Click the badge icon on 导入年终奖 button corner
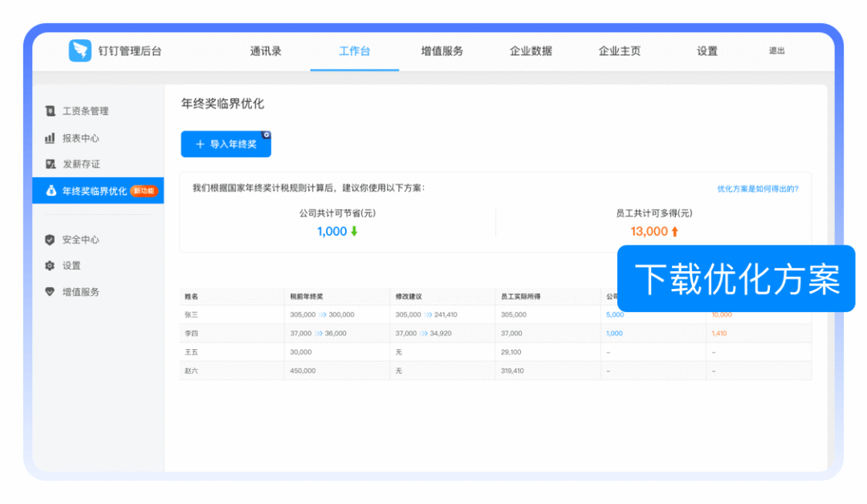 click(x=267, y=135)
